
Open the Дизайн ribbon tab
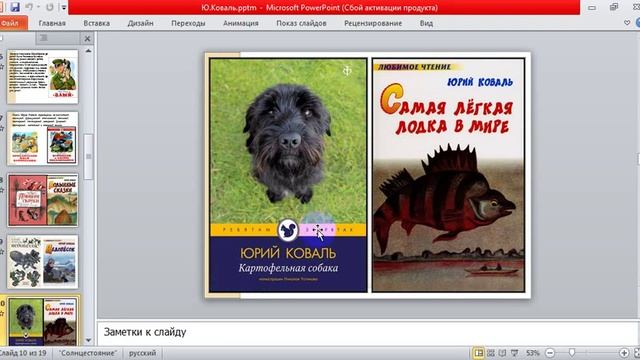click(x=140, y=23)
